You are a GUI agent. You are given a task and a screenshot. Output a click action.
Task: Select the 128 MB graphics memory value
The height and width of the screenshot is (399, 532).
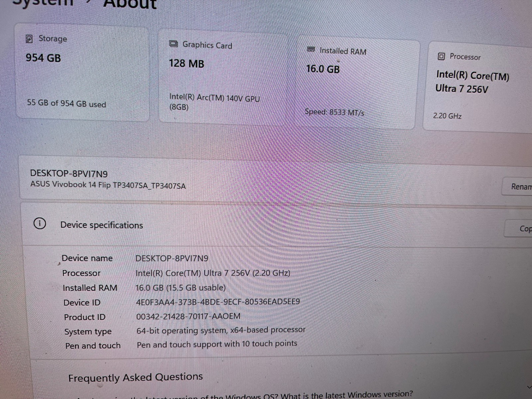click(187, 63)
